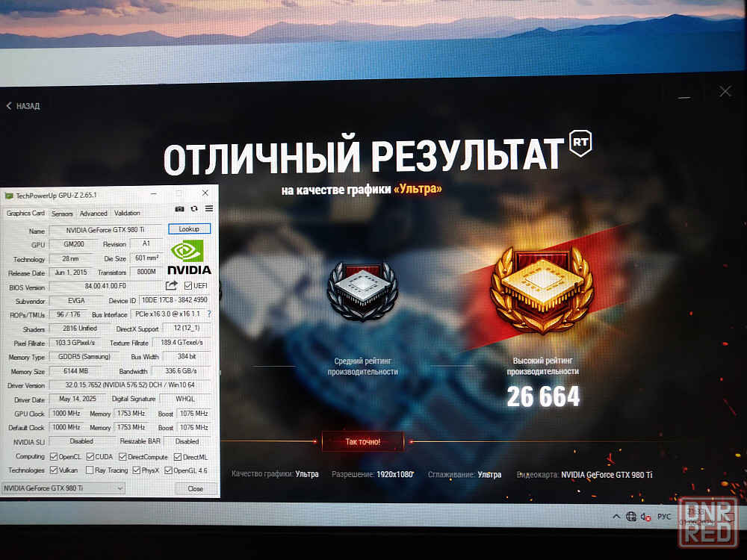Click the Transistors value 8000M
Screen dimensions: 747x560
click(146, 272)
